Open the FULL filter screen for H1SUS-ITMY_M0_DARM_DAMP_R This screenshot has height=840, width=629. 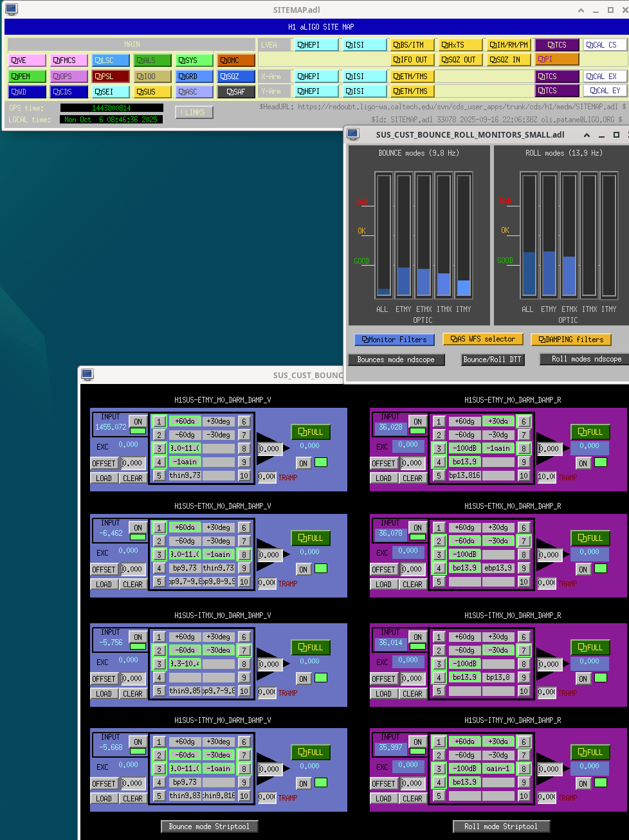(x=590, y=753)
